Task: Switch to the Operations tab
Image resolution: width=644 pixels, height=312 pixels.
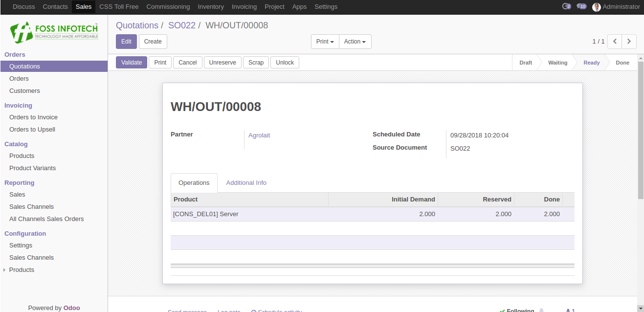Action: click(x=194, y=183)
